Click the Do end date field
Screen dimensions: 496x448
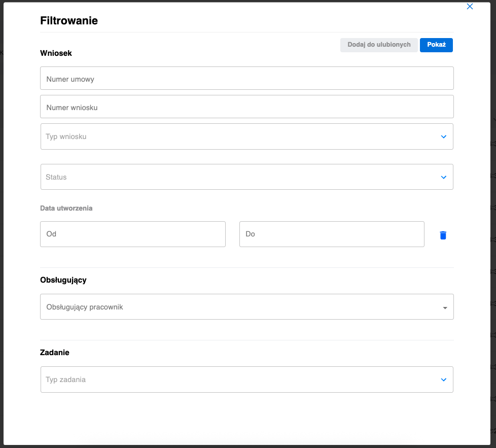[331, 234]
